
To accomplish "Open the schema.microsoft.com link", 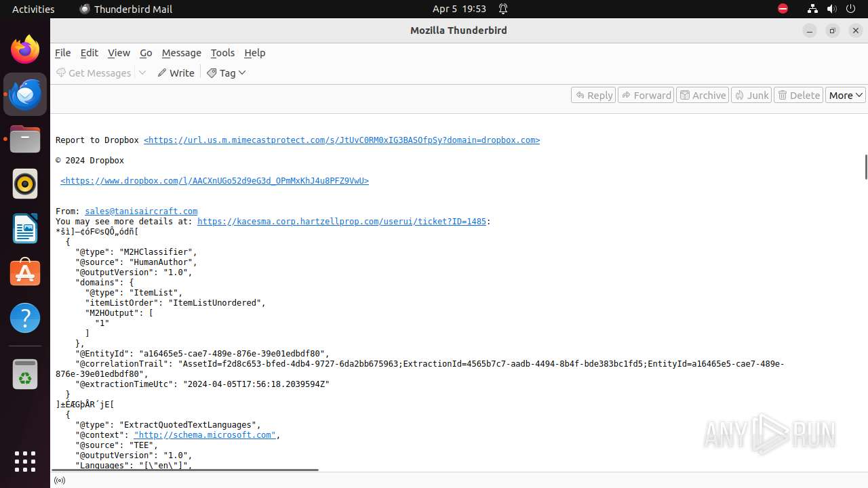I will [205, 435].
